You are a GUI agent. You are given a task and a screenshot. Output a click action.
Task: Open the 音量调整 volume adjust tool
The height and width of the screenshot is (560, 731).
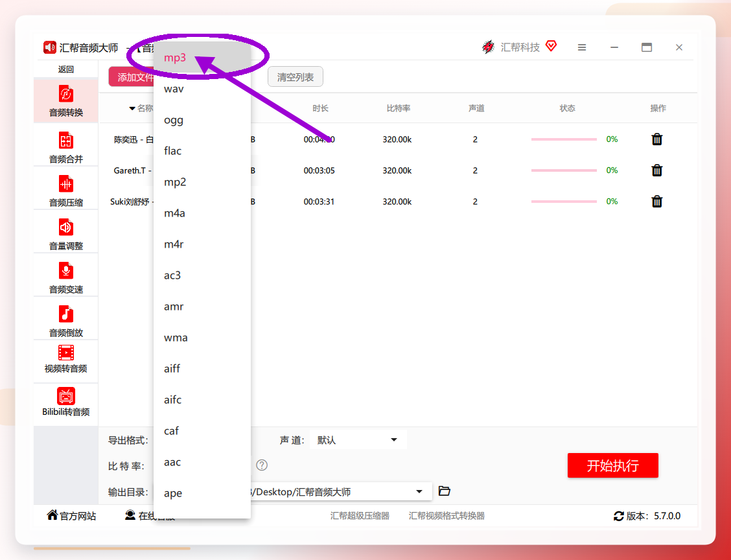tap(65, 234)
